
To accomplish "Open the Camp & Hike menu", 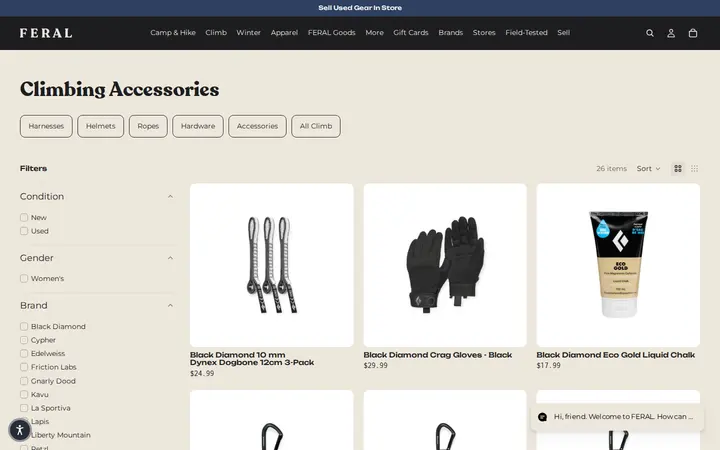I will tap(173, 33).
